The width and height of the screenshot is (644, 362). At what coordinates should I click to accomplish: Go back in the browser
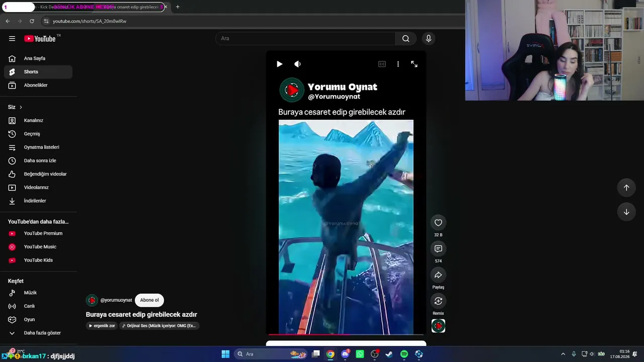tap(8, 21)
